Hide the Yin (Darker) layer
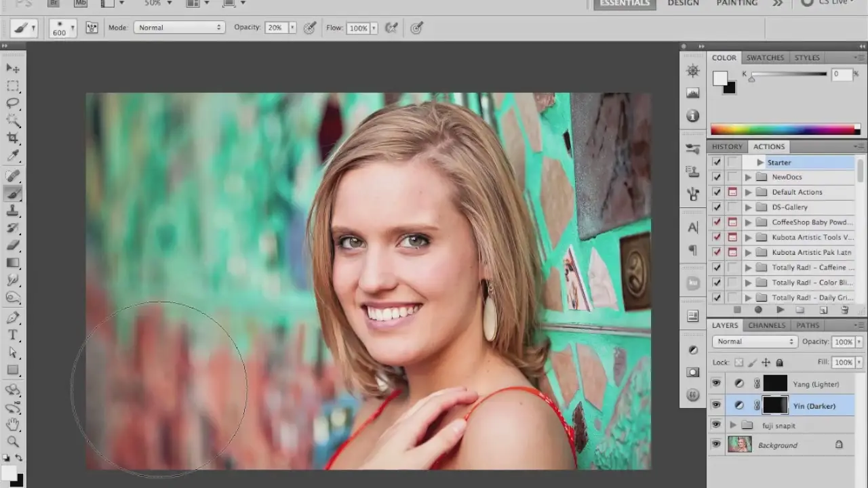 716,405
